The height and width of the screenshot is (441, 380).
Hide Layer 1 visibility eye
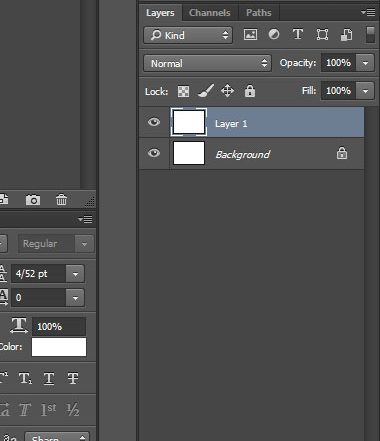pos(154,122)
